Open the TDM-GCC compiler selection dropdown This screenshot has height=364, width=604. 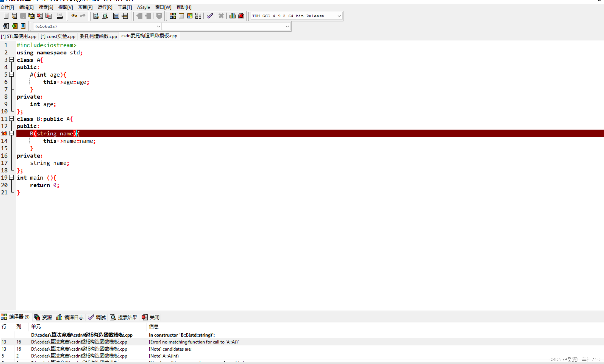point(339,16)
